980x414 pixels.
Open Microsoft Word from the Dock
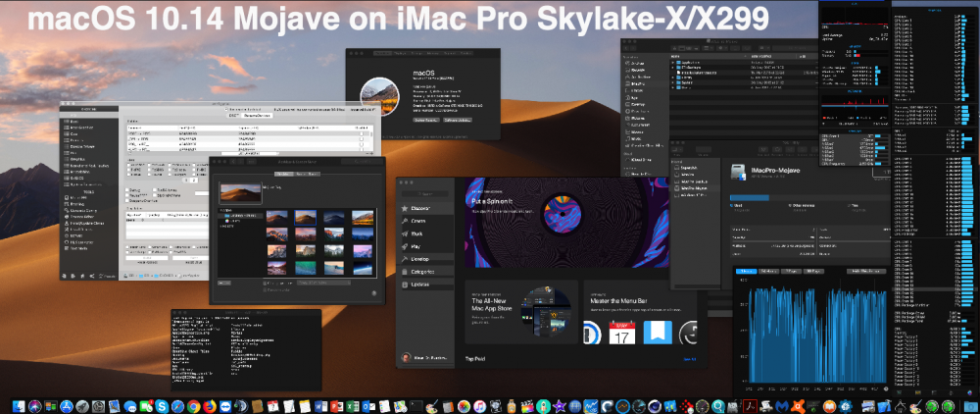320,406
